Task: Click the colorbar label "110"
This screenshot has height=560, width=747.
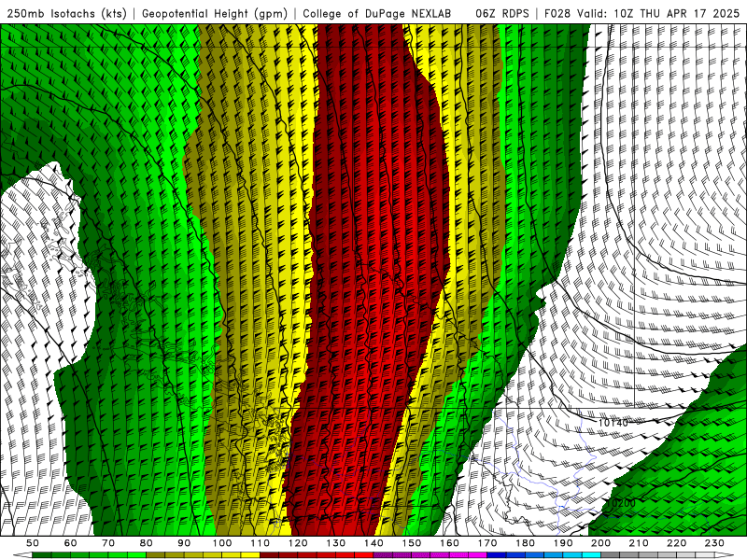Action: (261, 543)
